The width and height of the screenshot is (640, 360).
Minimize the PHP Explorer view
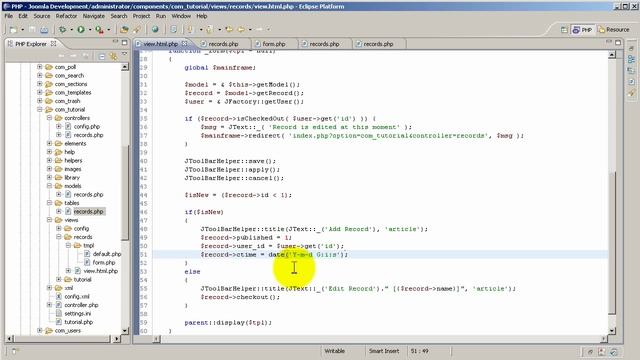115,42
